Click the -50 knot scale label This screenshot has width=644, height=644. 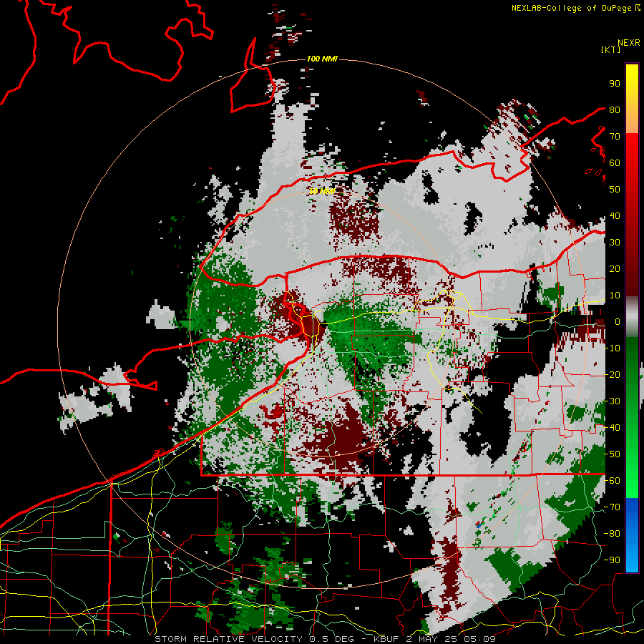(x=613, y=454)
